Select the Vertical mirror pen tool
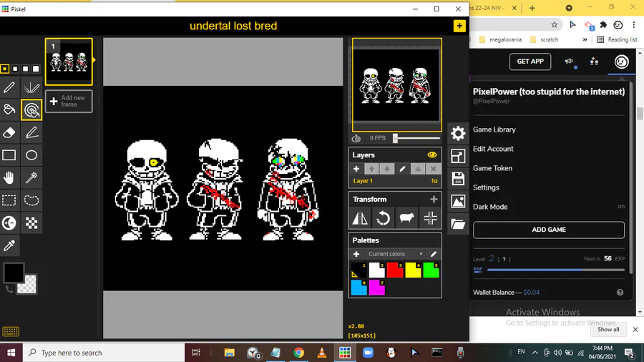Viewport: 644px width, 362px height. pyautogui.click(x=31, y=87)
